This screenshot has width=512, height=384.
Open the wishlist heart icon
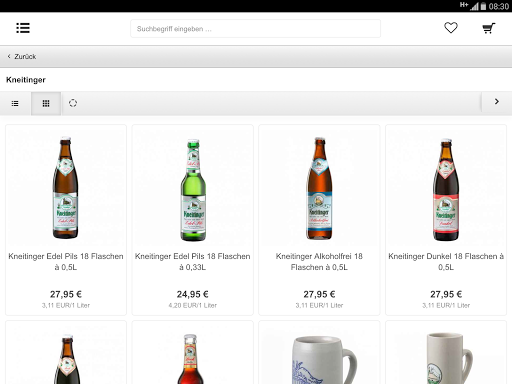451,28
